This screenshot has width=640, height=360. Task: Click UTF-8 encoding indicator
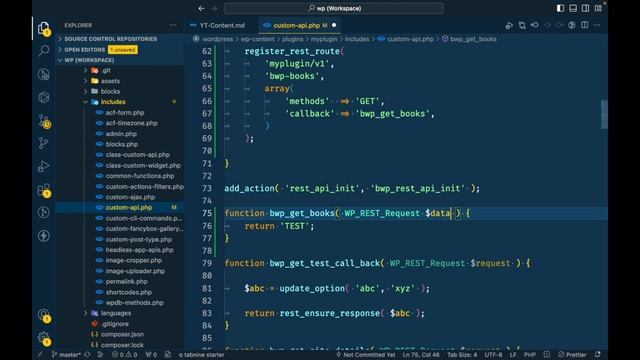point(493,355)
